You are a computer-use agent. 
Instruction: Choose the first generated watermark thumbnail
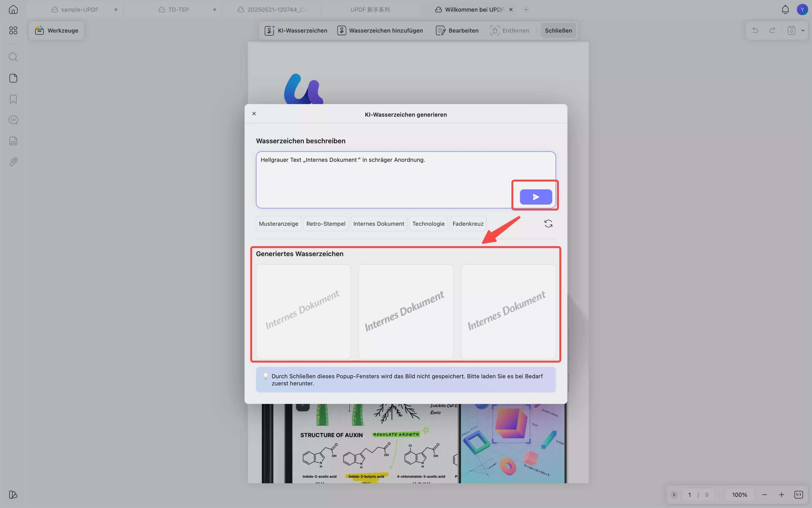(x=303, y=312)
